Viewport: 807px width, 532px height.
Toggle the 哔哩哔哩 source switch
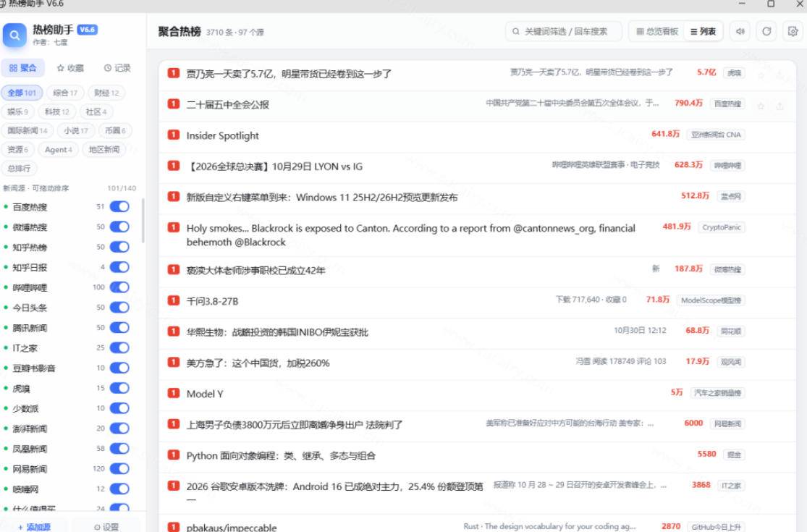(x=119, y=287)
